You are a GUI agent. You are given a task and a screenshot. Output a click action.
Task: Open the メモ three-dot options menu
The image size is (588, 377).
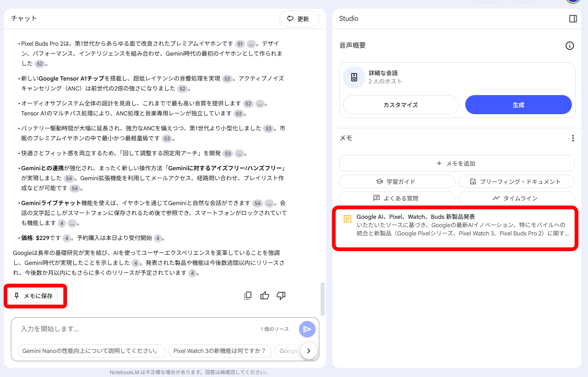pyautogui.click(x=573, y=138)
